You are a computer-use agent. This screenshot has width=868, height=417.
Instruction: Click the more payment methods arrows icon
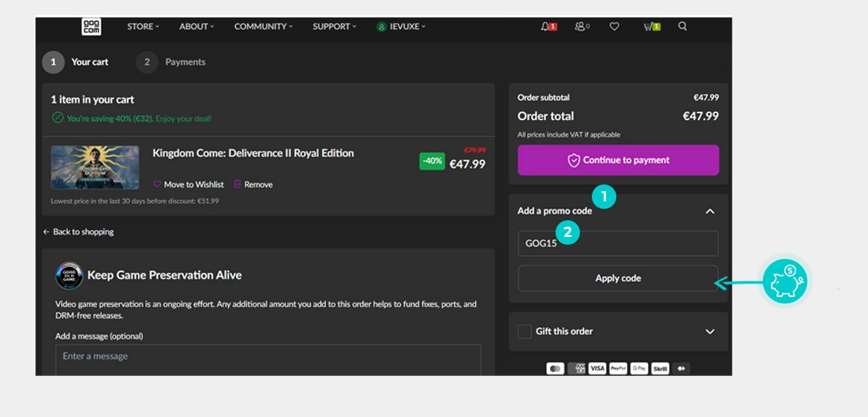point(681,368)
